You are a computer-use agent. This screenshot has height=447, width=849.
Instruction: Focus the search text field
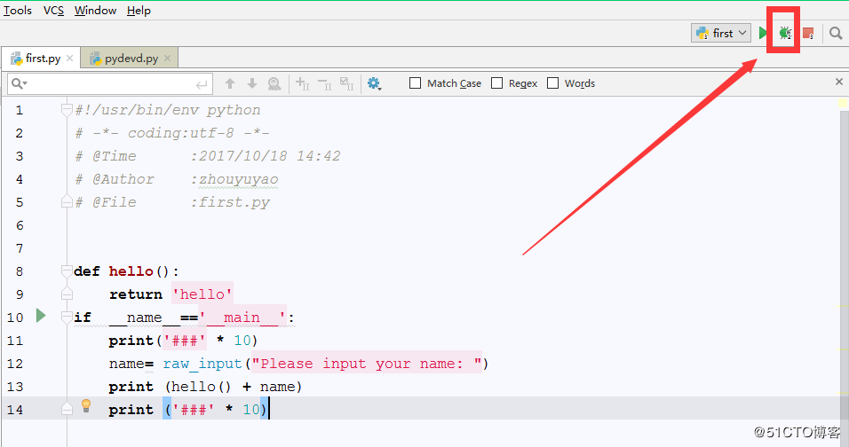110,84
